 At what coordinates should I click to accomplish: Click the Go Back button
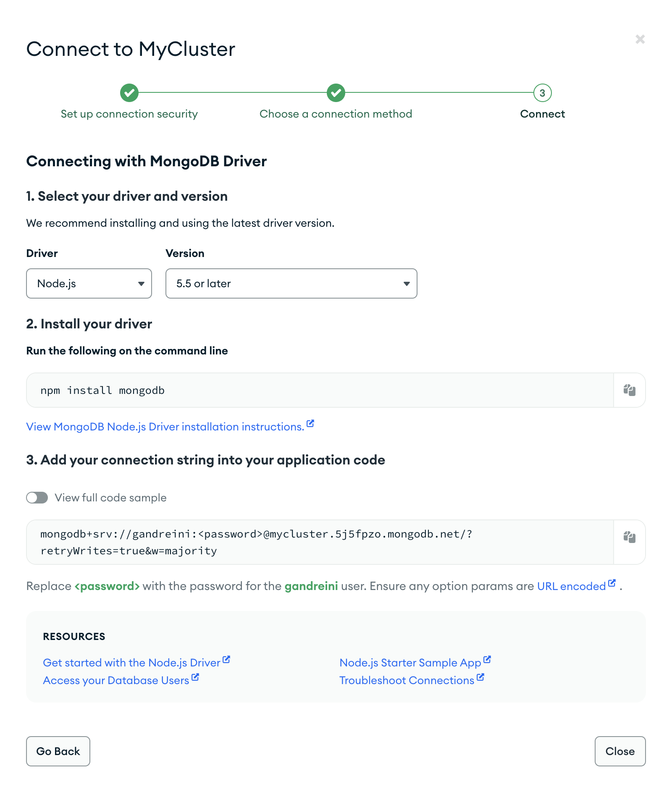coord(58,751)
